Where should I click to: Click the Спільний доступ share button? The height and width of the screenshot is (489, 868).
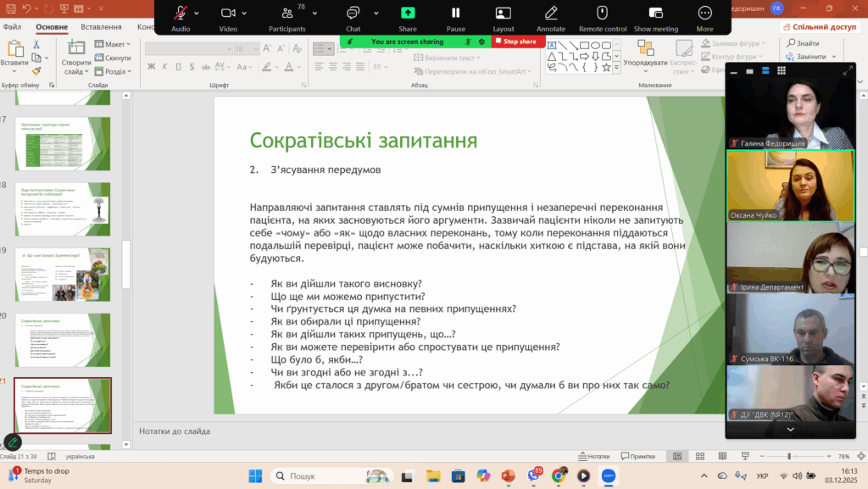(x=820, y=26)
